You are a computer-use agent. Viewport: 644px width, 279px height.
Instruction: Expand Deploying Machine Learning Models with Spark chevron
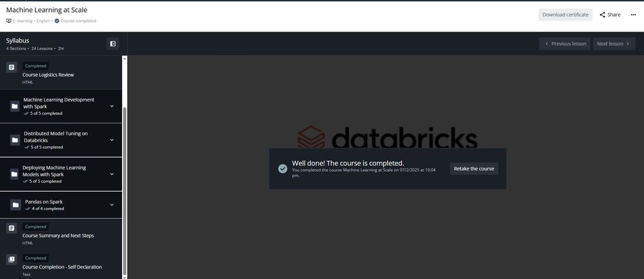click(112, 174)
